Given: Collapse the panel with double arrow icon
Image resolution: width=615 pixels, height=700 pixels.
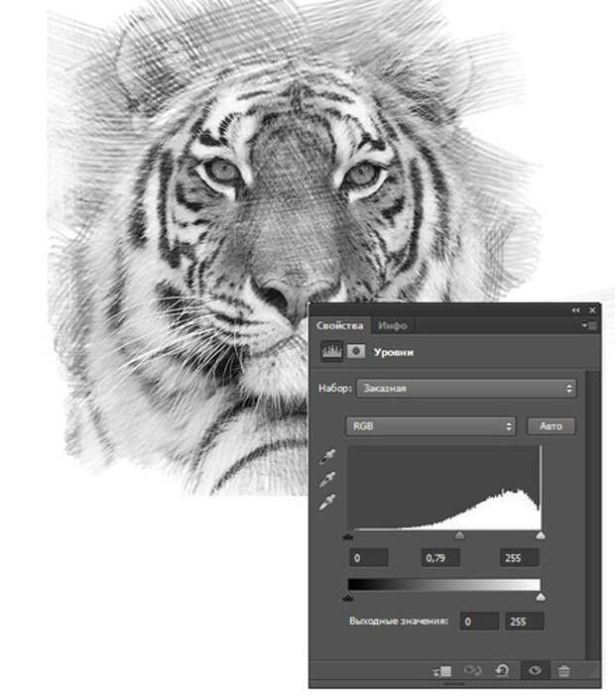Looking at the screenshot, I should click(575, 310).
